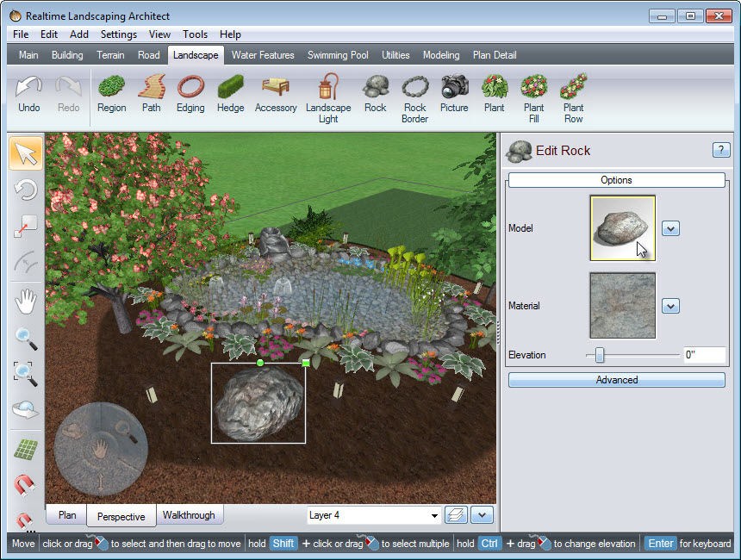
Task: Open the Help menu
Action: (x=230, y=34)
